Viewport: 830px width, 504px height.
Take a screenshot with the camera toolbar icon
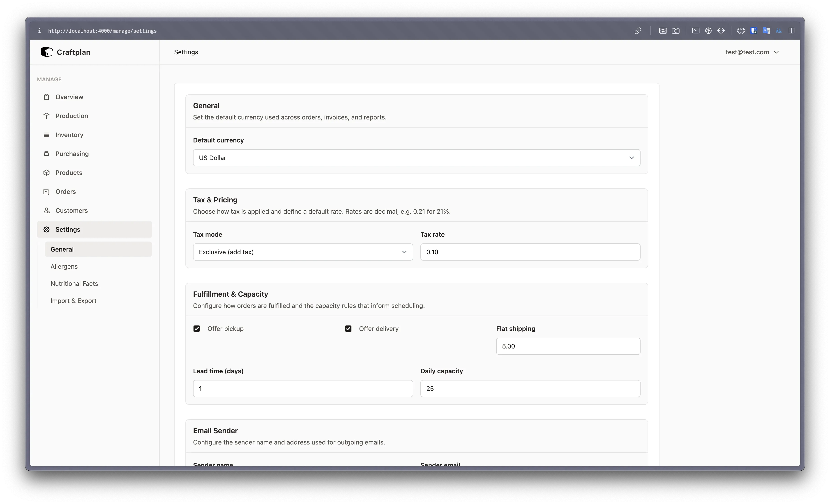click(x=676, y=31)
